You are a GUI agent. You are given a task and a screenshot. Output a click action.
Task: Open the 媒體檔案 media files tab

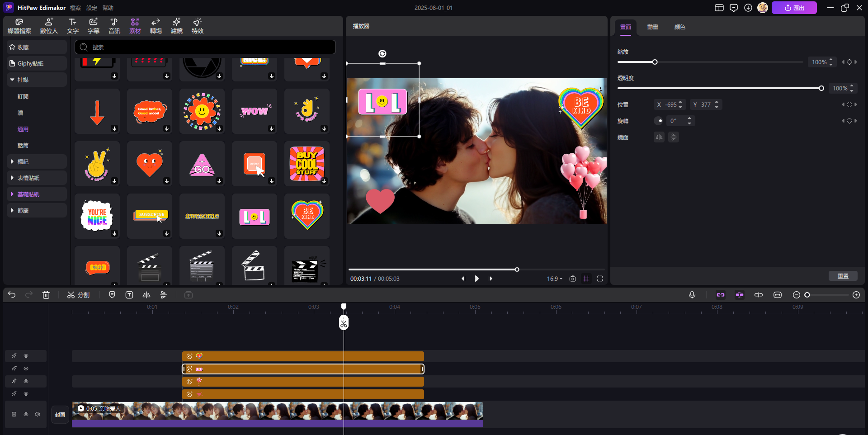point(19,26)
